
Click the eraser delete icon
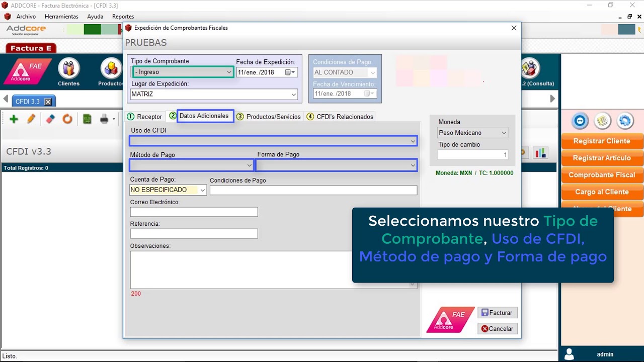point(50,119)
